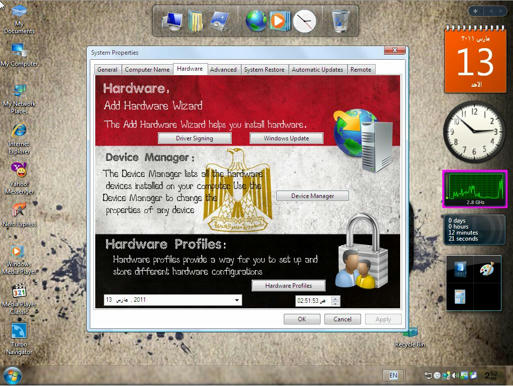Click the blue globe icon in the top dock
The width and height of the screenshot is (513, 386).
click(x=256, y=21)
